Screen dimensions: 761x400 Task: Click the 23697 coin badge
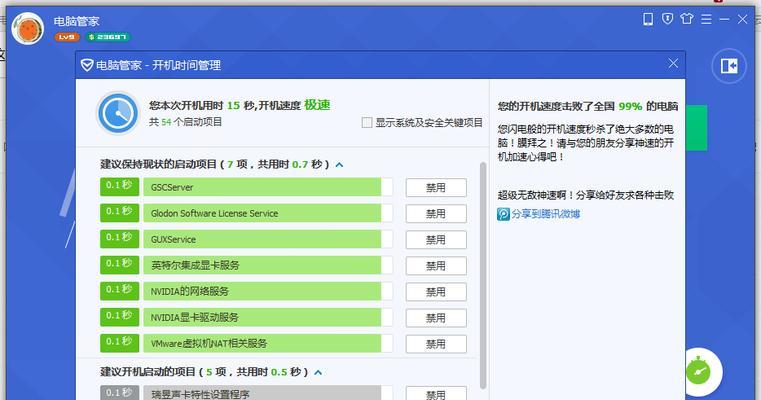tap(108, 37)
